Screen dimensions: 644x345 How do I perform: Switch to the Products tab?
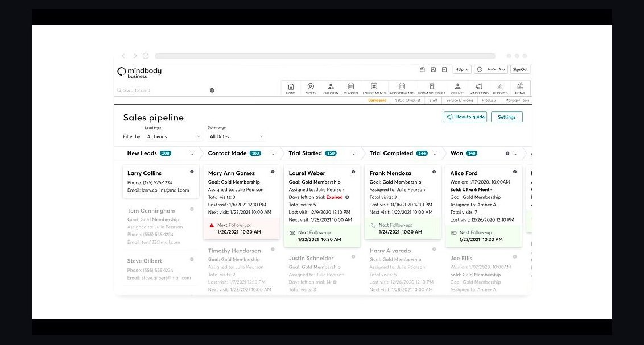[x=489, y=101]
